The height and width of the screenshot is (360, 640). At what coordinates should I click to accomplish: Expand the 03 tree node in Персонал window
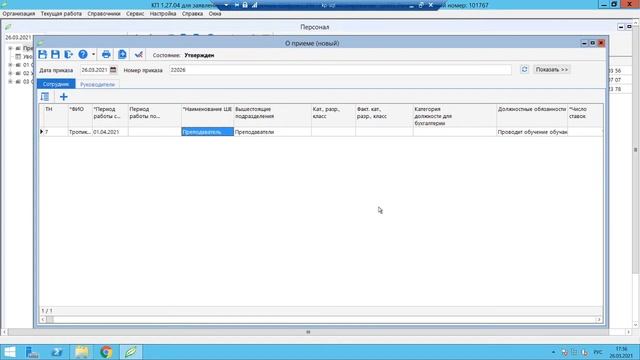point(10,82)
